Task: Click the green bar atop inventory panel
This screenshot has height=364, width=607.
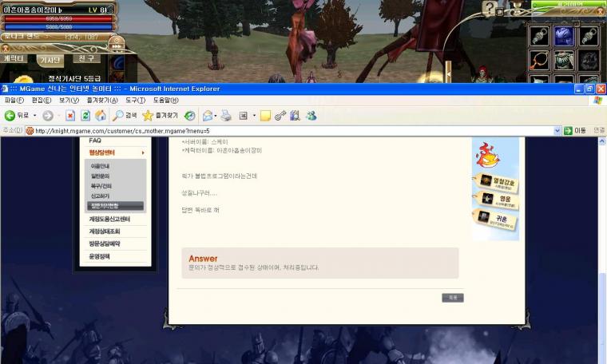Action: (569, 4)
